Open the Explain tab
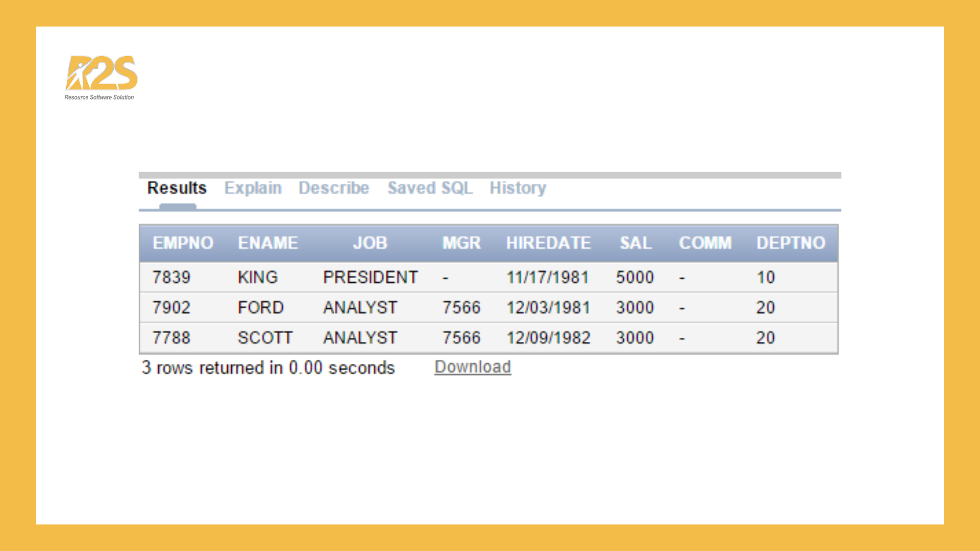The width and height of the screenshot is (980, 551). pos(253,188)
